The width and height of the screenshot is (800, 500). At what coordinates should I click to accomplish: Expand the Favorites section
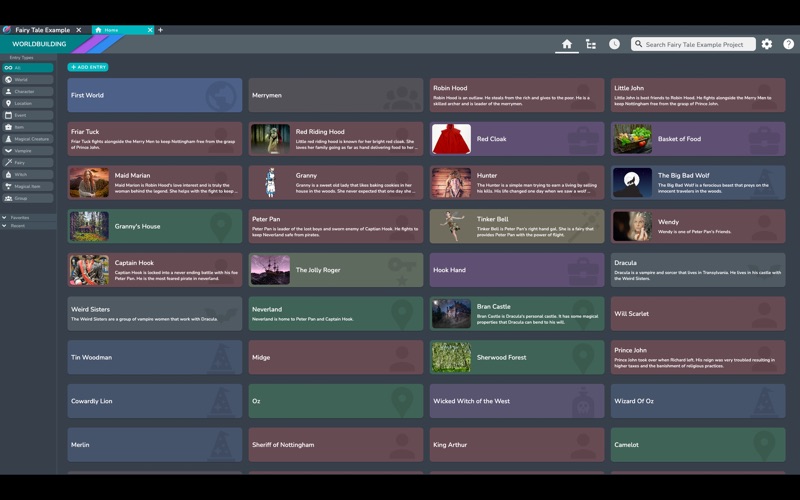[28, 217]
